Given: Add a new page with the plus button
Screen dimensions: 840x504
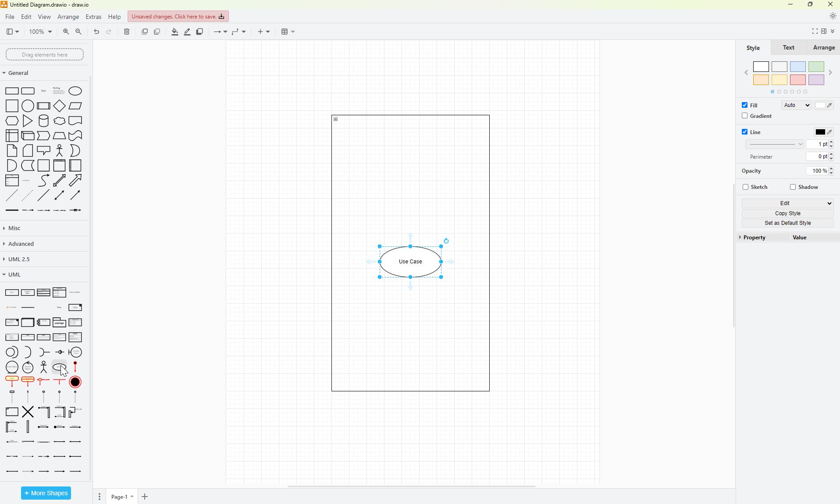Looking at the screenshot, I should coord(145,497).
